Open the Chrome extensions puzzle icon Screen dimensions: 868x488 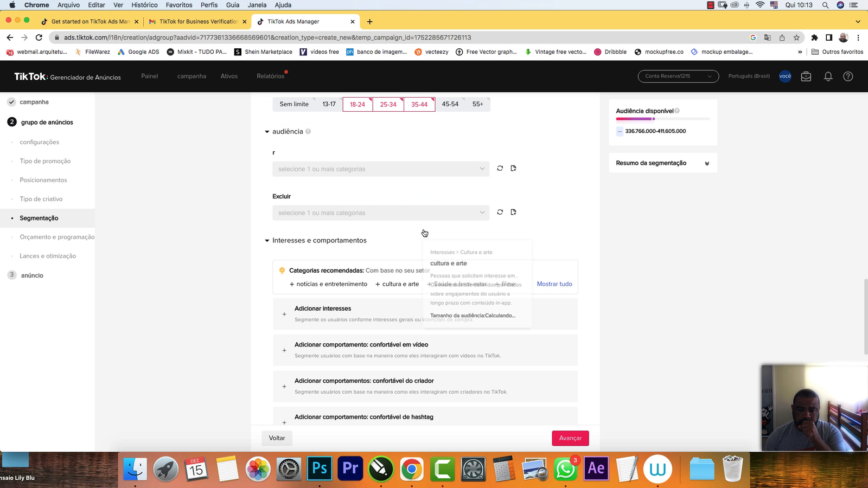click(814, 37)
